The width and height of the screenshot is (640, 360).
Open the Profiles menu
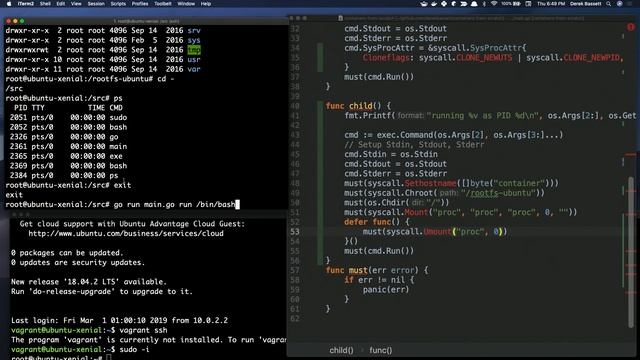tap(140, 4)
